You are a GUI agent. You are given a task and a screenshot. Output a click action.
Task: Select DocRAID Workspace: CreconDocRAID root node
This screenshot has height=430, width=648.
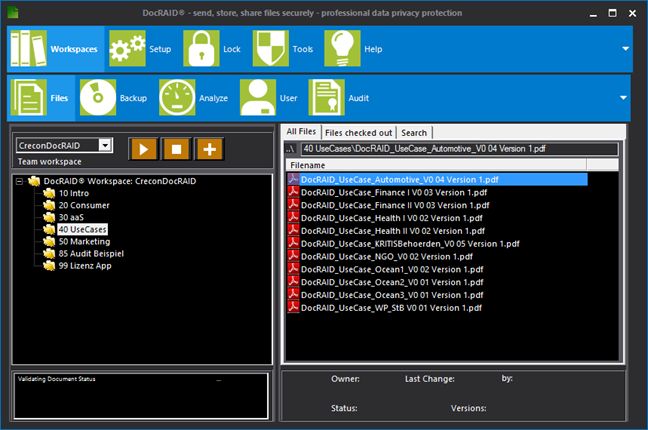click(120, 181)
